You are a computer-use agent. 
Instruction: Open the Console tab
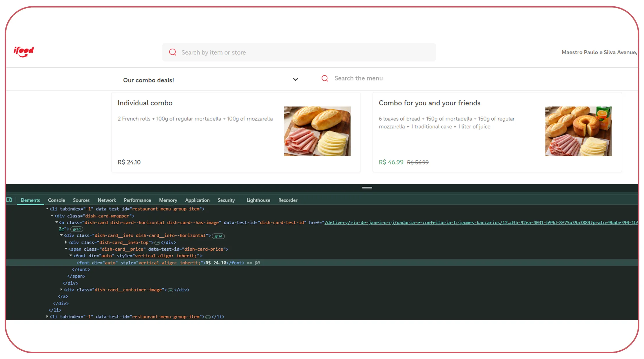pos(56,200)
